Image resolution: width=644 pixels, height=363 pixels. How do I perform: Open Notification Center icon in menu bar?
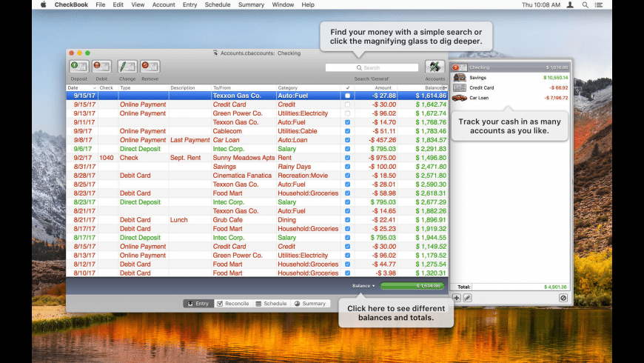coord(599,5)
